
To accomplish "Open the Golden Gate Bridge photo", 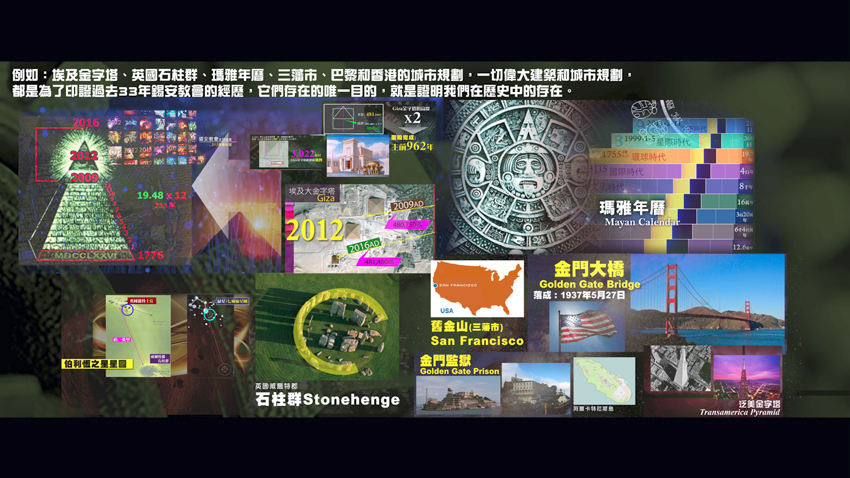I will coord(707,299).
